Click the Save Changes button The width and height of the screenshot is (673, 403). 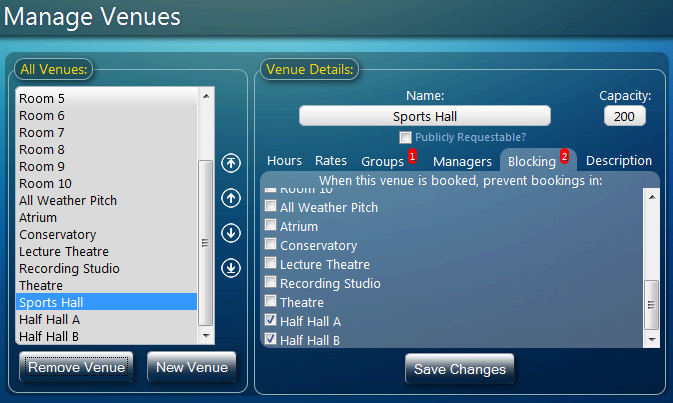click(x=460, y=369)
